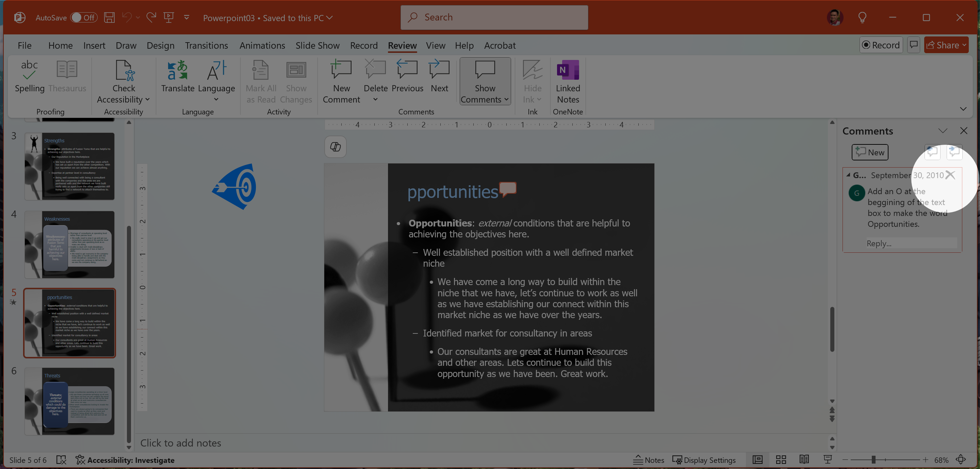Screen dimensions: 980x469
Task: Switch to Slide Sorter view
Action: 781,460
